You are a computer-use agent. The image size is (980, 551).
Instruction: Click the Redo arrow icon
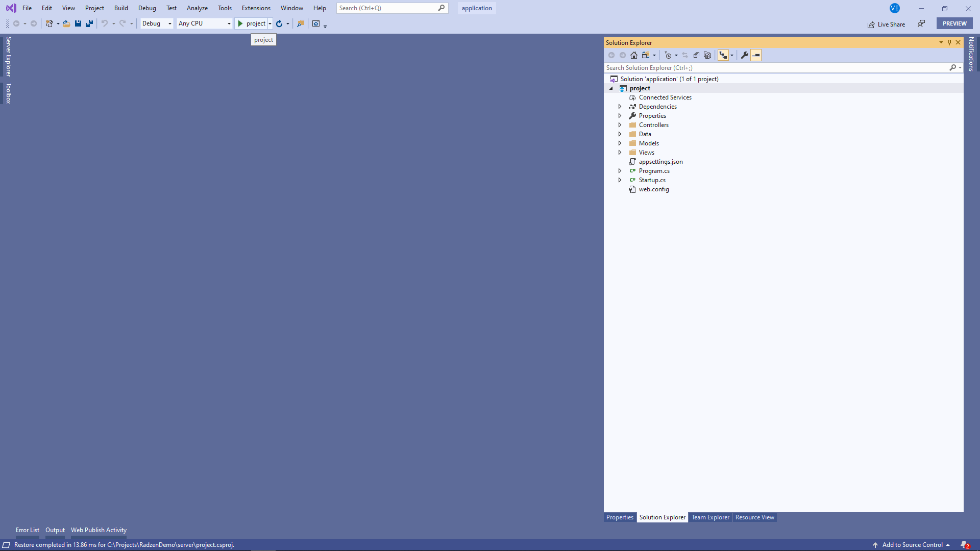122,23
